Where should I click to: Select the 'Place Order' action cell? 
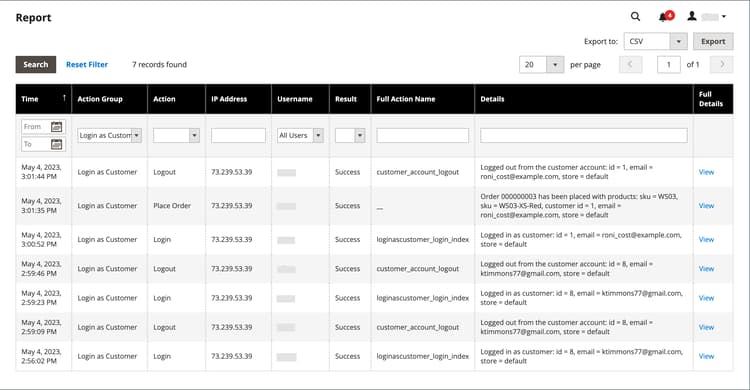(172, 206)
